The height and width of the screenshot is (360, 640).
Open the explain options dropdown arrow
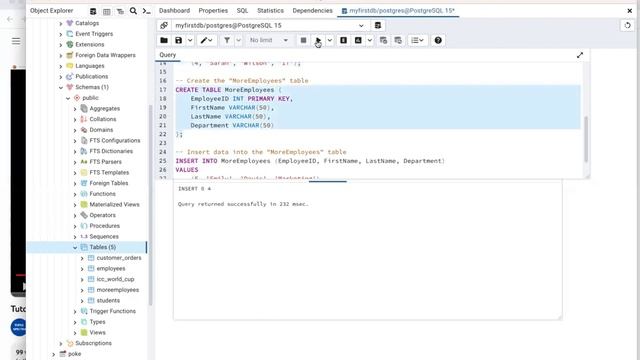pyautogui.click(x=369, y=40)
